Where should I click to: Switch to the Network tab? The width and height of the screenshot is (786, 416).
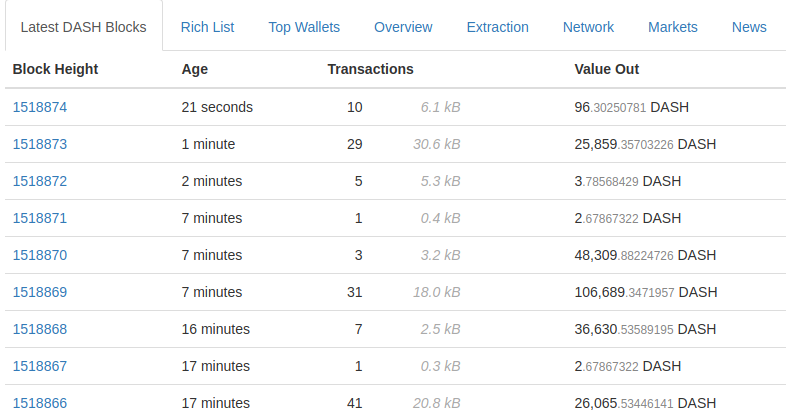588,27
